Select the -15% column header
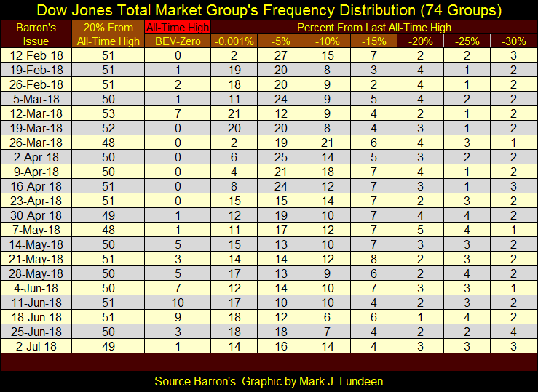The width and height of the screenshot is (538, 392). (x=373, y=41)
